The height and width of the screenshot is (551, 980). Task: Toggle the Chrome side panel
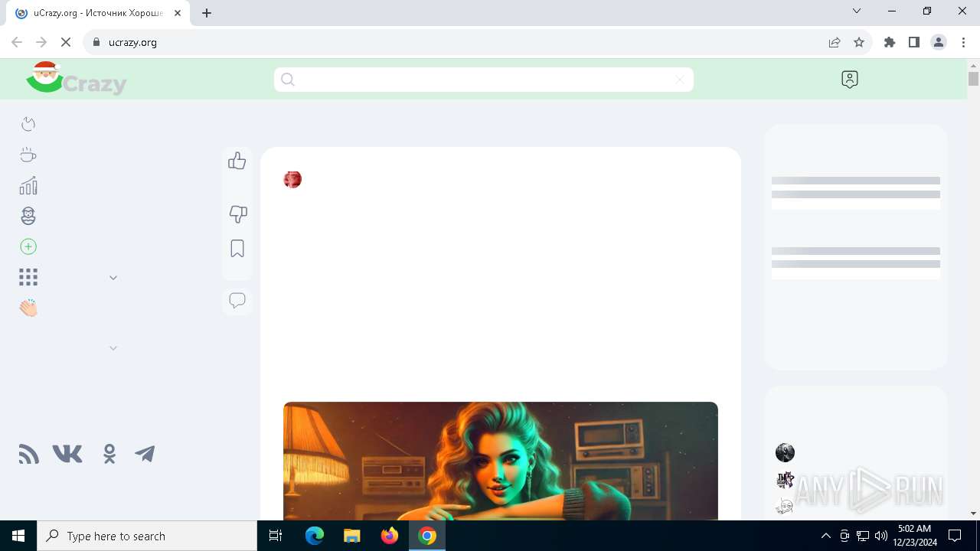tap(914, 42)
